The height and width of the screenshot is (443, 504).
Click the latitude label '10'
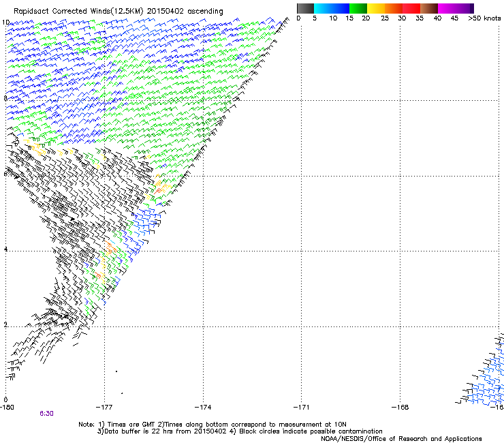point(5,22)
